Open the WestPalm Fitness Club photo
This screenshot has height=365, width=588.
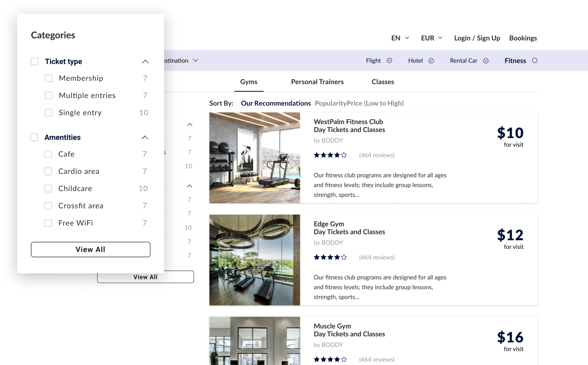coord(255,158)
